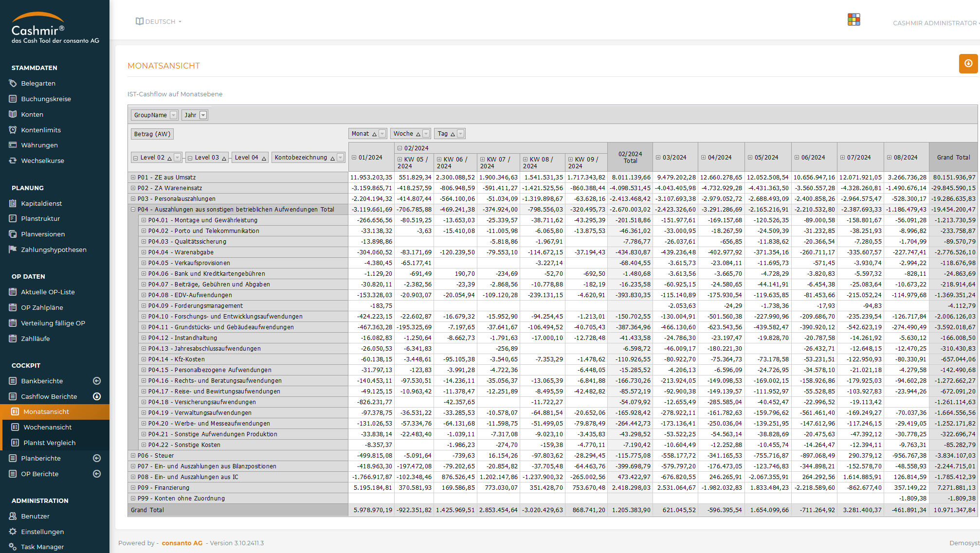Click the Planversionen copy icon

(x=13, y=234)
